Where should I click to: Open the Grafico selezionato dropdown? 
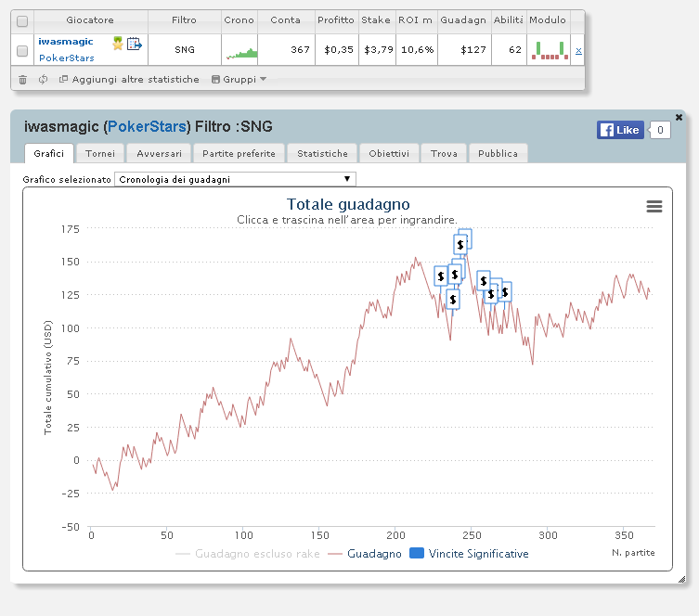point(235,179)
